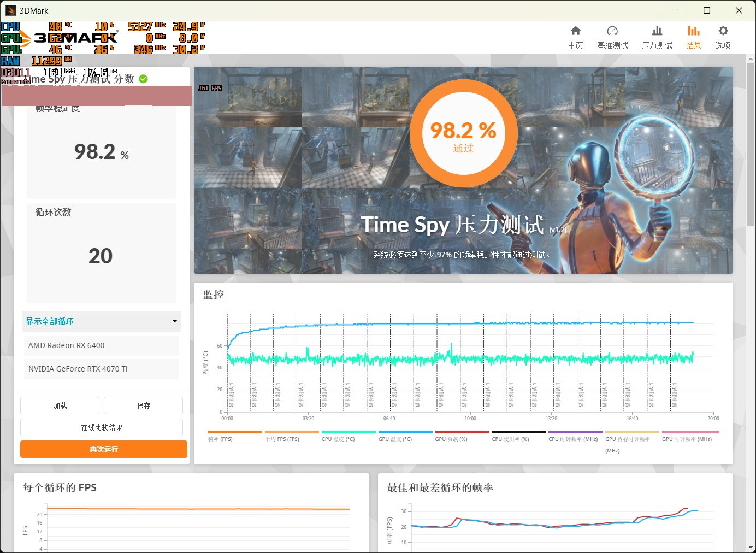Click the 加载 load button
This screenshot has height=553, width=756.
pos(60,405)
